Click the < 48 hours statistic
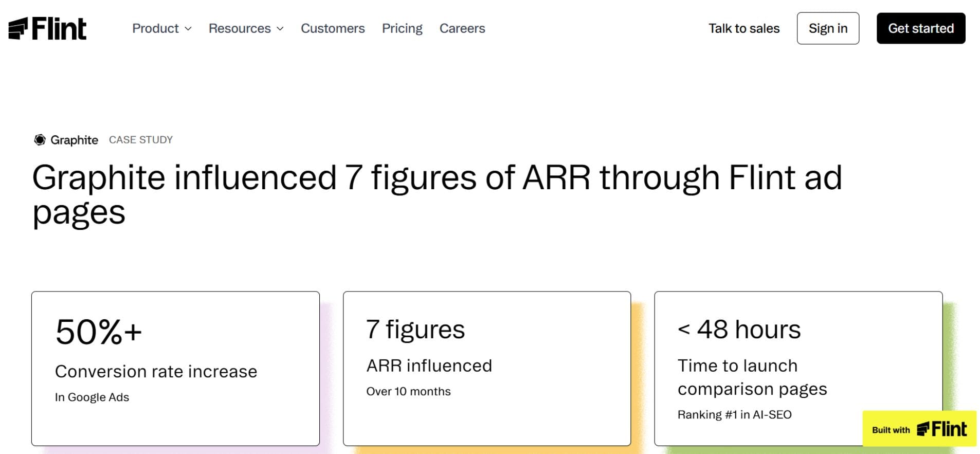980x454 pixels. [739, 329]
